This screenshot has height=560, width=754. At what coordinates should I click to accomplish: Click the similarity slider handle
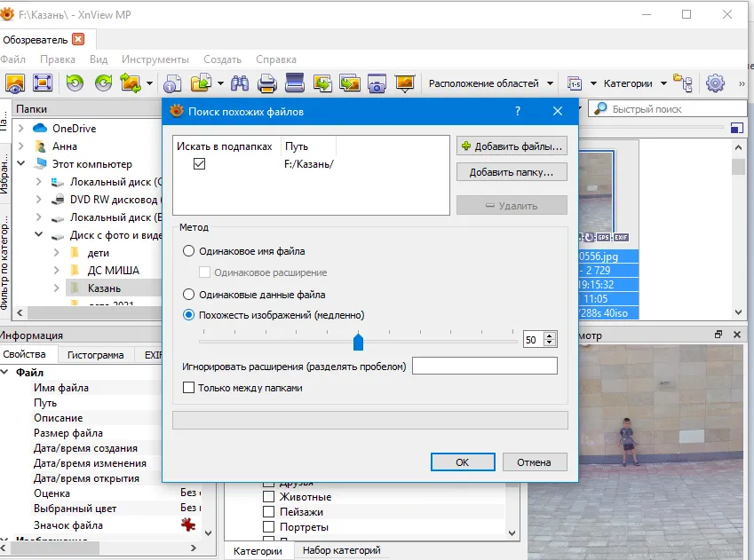click(358, 342)
